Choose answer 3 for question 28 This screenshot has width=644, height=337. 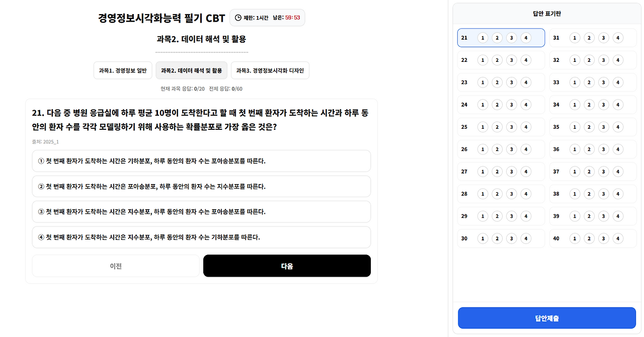pos(511,194)
